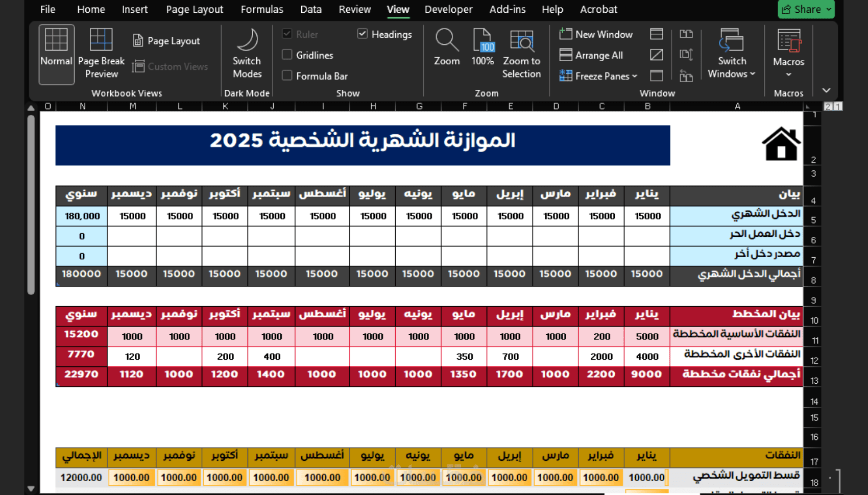Switch to the Insert tab
The image size is (868, 495).
coord(135,9)
